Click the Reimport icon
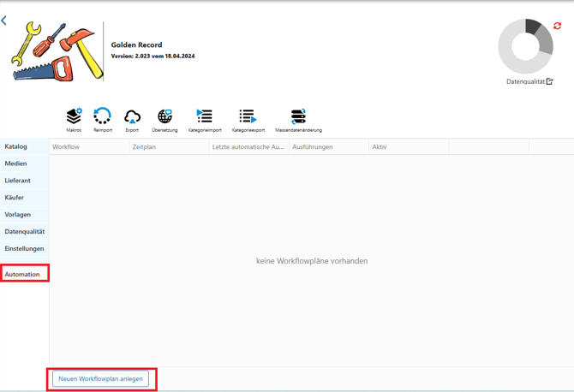This screenshot has height=392, width=574. pyautogui.click(x=102, y=117)
